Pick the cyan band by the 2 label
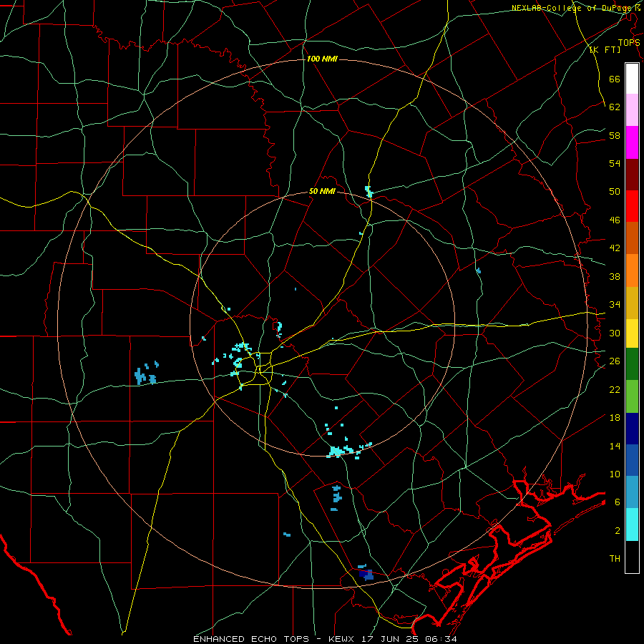 pyautogui.click(x=632, y=525)
